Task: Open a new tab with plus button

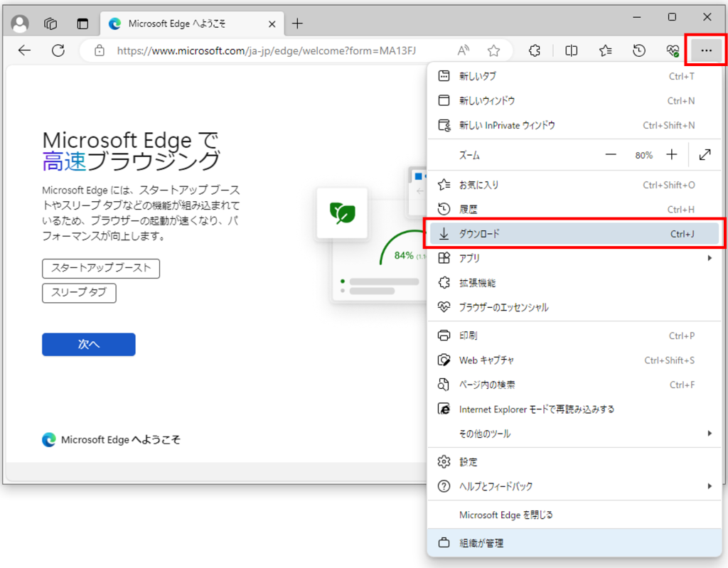Action: point(298,23)
